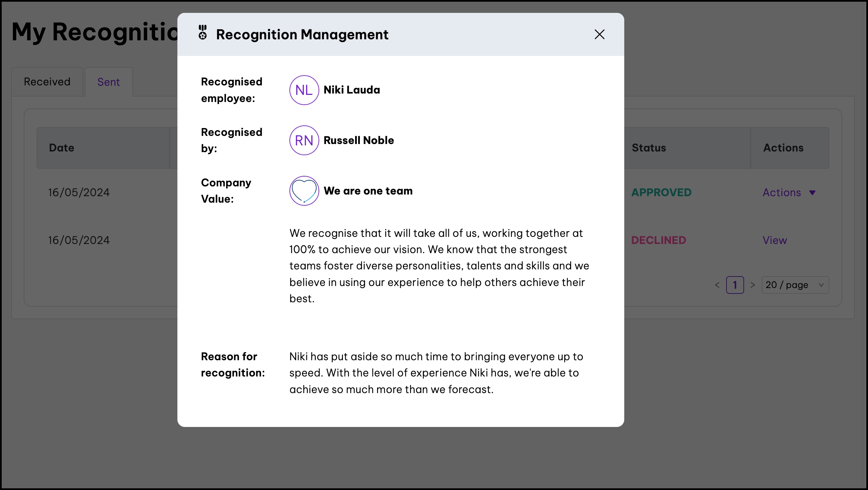Screen dimensions: 868x490
Task: Click Niki Lauda's NL avatar
Action: (x=304, y=90)
